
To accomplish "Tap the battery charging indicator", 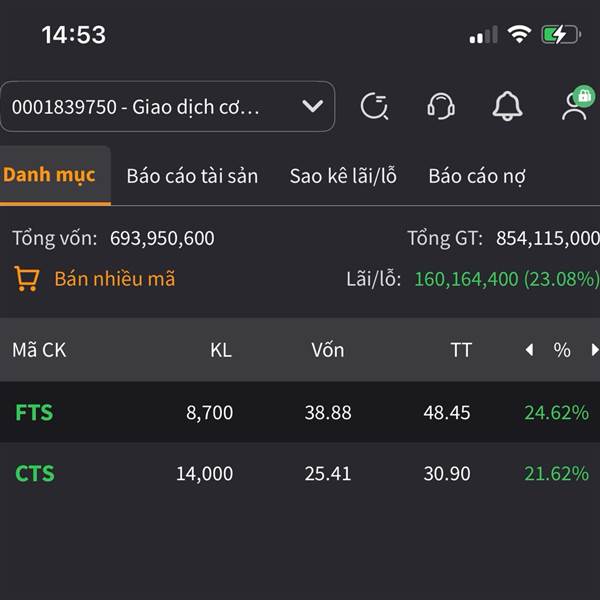I will pyautogui.click(x=561, y=35).
